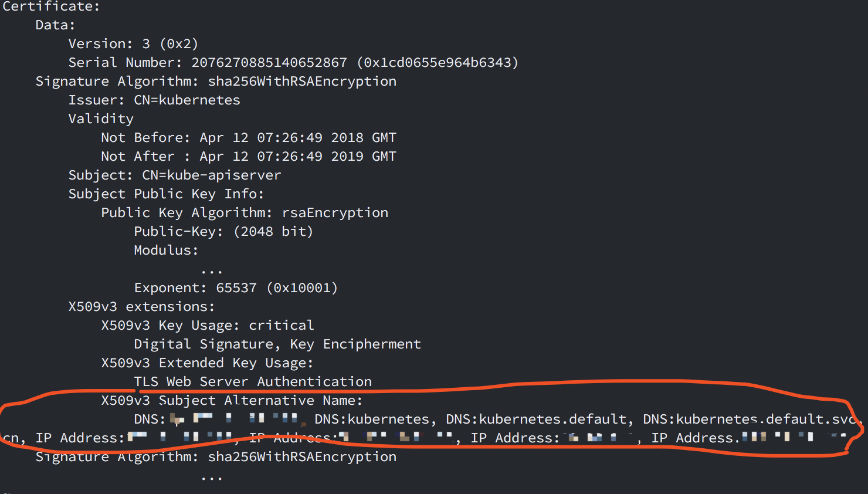Click the Not Before date line

(249, 138)
